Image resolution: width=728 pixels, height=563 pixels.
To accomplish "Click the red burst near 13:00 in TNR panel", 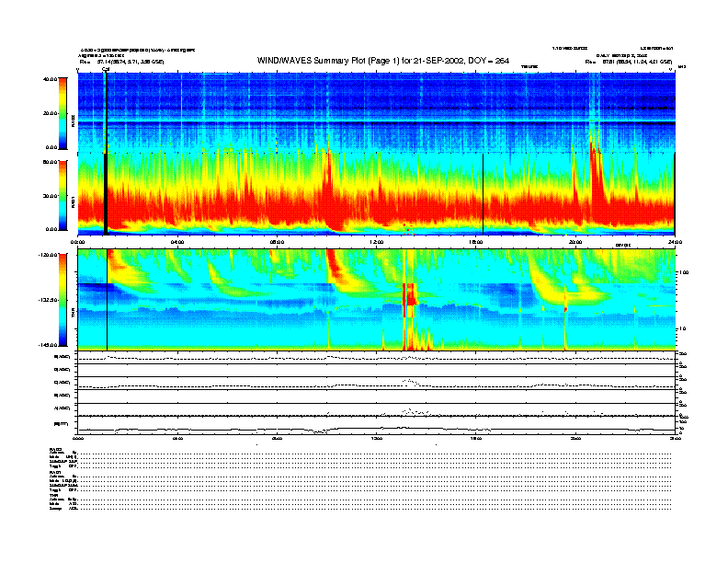I will (410, 300).
